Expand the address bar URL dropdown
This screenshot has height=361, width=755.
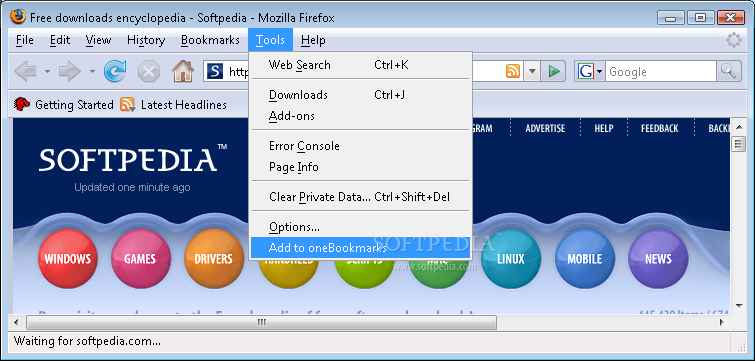pyautogui.click(x=532, y=72)
